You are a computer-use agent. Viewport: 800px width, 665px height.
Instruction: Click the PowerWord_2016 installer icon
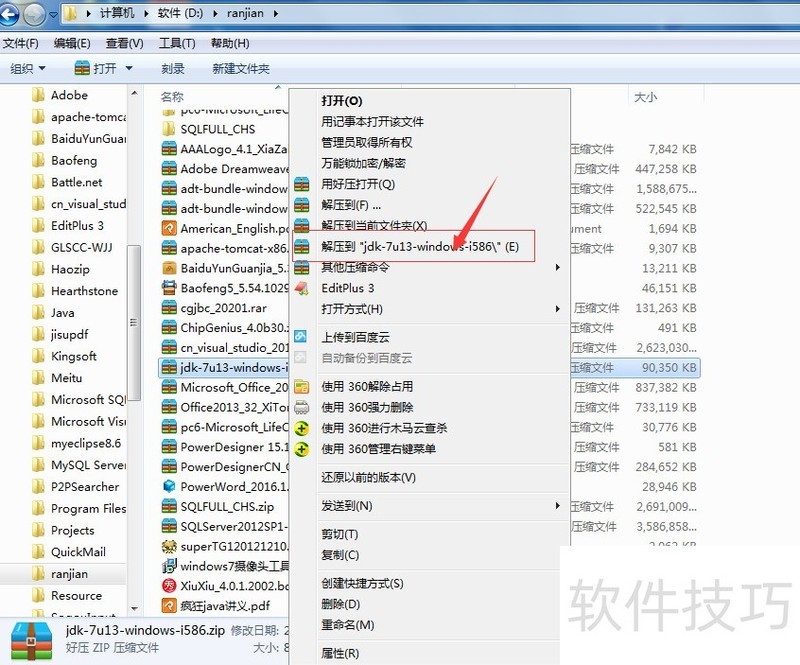(169, 486)
